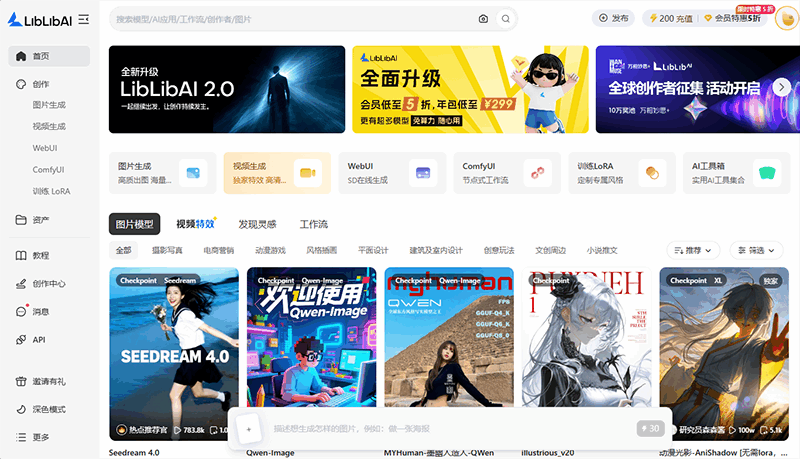Screen dimensions: 800x459
Task: Collapse the sidebar using the menu icon
Action: 83,19
